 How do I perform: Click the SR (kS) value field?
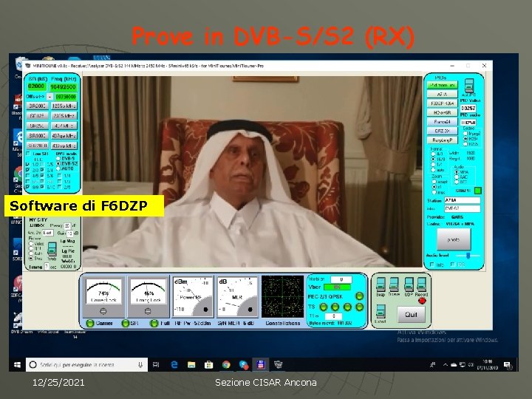click(36, 86)
